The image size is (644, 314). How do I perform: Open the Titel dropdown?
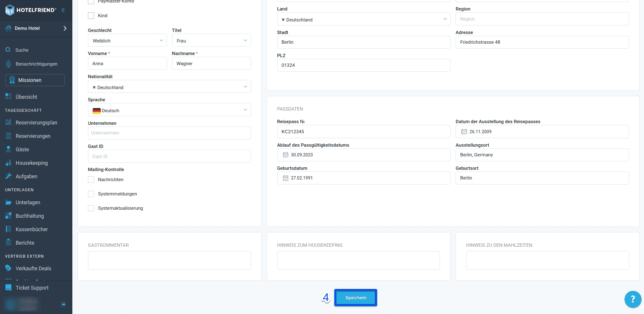pos(212,40)
